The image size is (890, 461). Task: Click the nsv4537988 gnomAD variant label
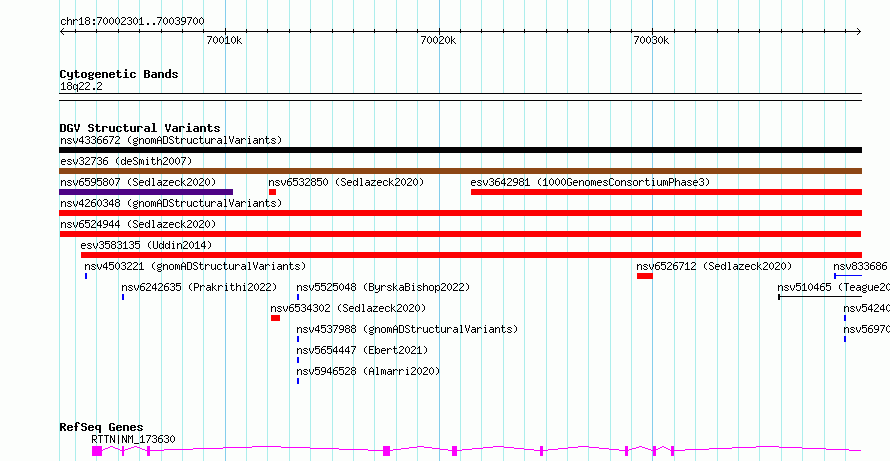(x=407, y=329)
